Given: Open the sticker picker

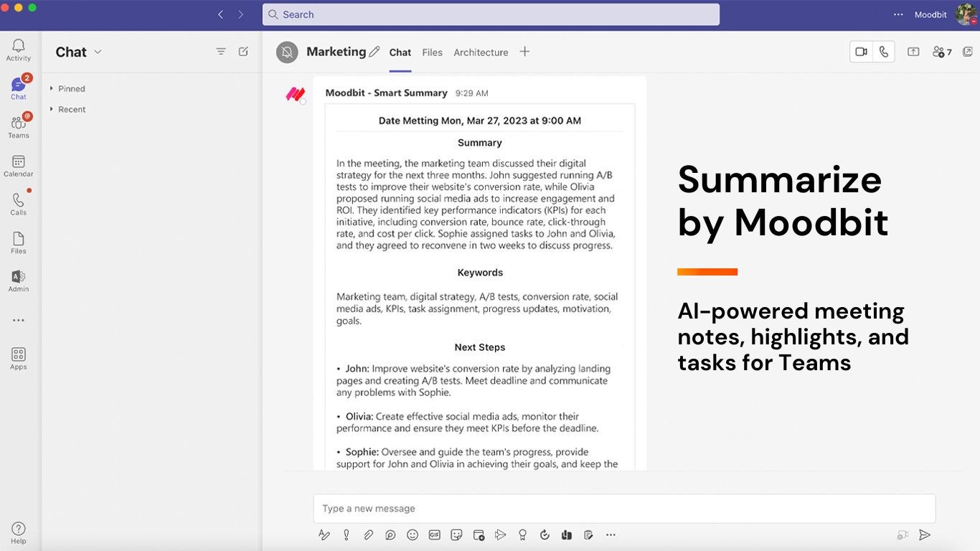Looking at the screenshot, I should point(456,534).
